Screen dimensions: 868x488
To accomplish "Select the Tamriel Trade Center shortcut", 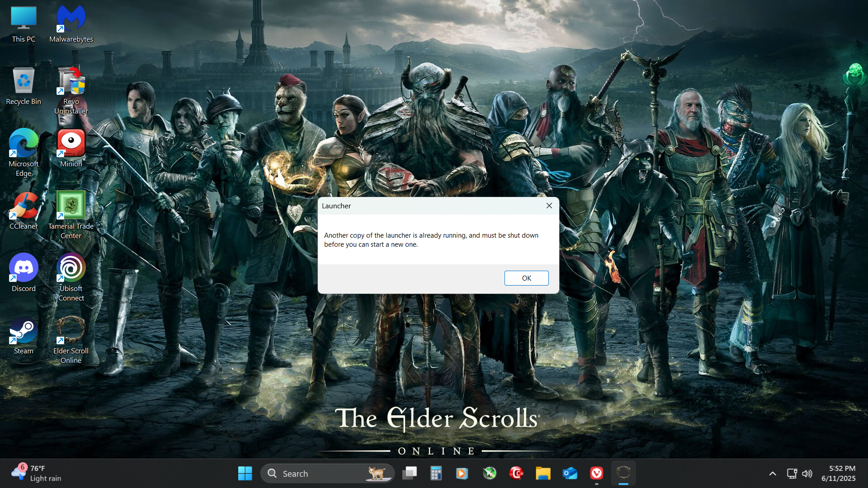I will 71,216.
